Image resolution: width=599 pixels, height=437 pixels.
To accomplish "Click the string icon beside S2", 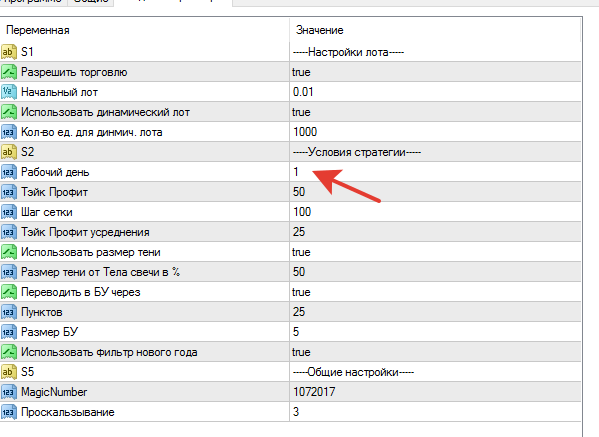I will click(x=9, y=152).
